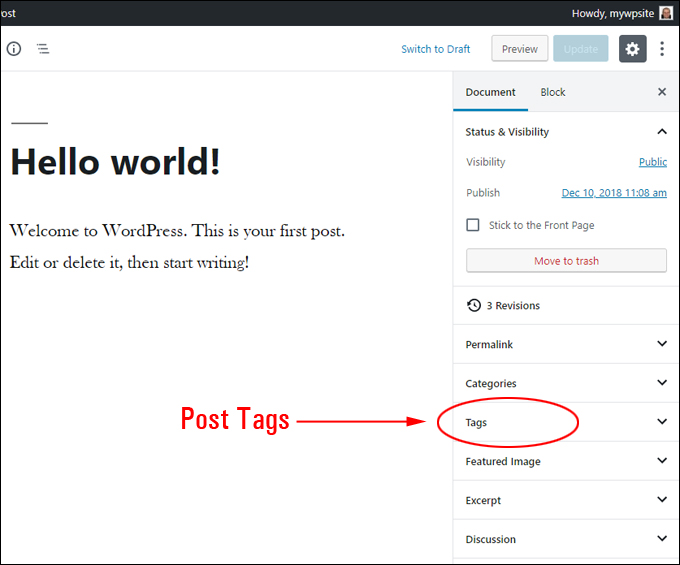This screenshot has height=565, width=680.
Task: Expand the Tags panel chevron
Action: (x=662, y=421)
